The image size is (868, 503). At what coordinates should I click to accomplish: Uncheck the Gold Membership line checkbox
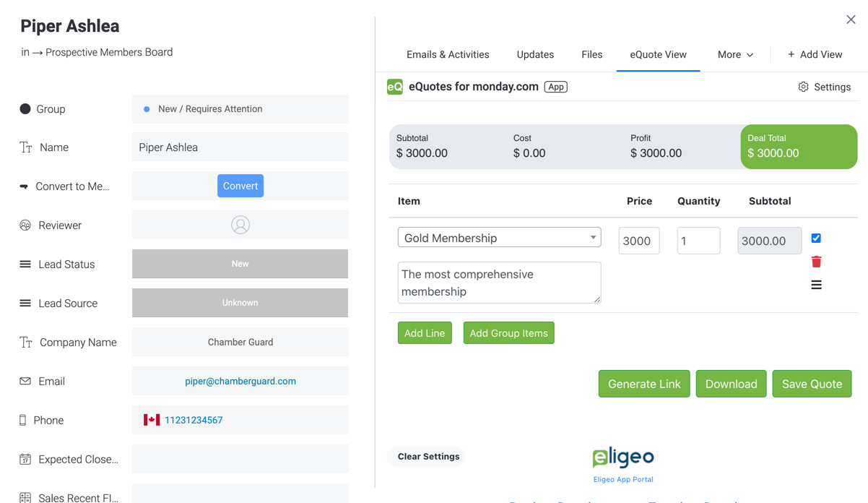click(816, 238)
